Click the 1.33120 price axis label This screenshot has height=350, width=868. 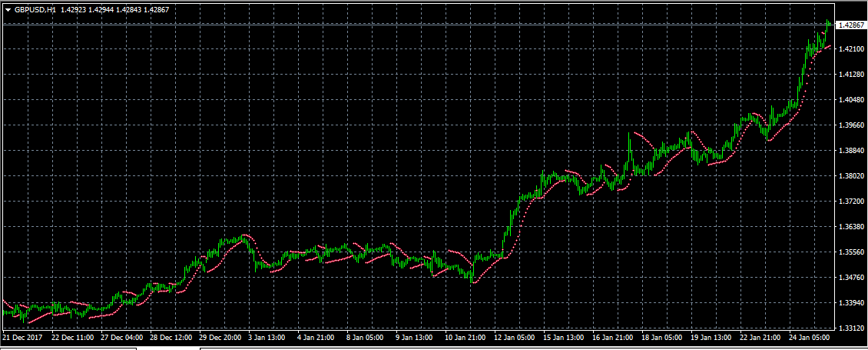click(850, 328)
